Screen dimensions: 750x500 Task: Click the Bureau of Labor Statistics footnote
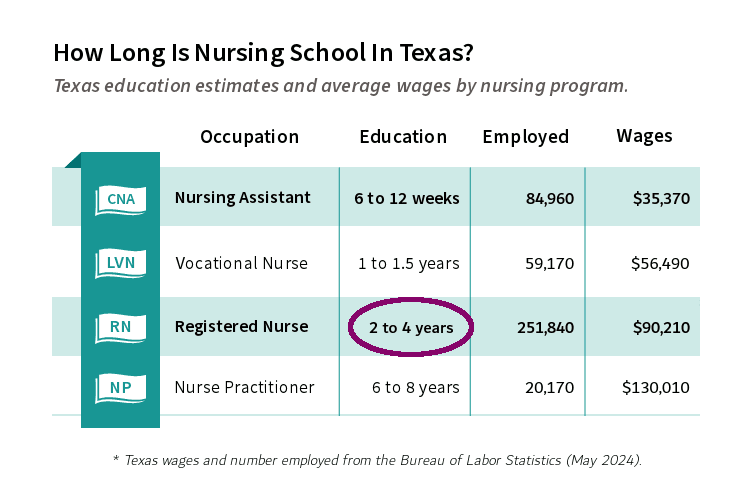377,460
